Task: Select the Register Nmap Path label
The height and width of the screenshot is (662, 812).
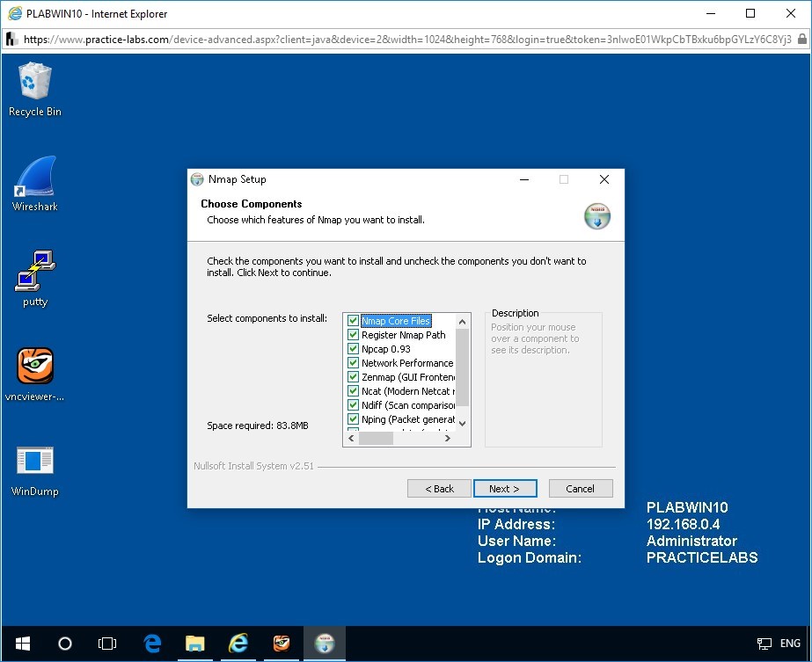Action: pos(404,335)
